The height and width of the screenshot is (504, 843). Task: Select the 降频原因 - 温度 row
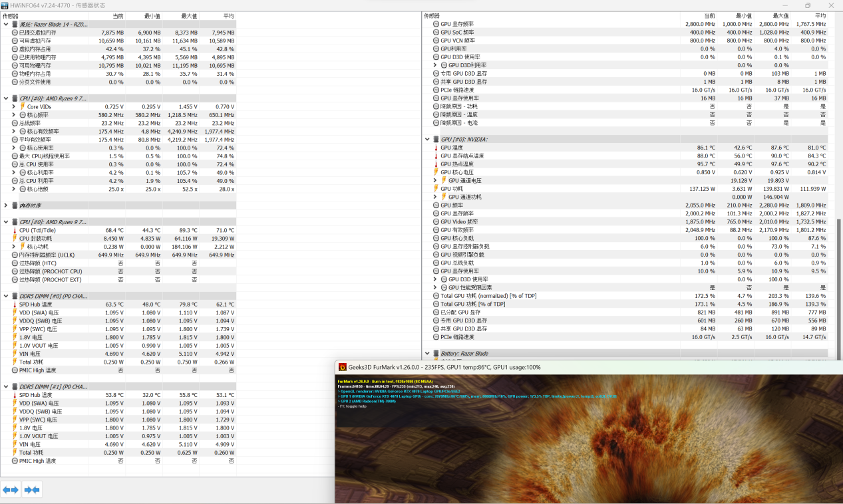[x=625, y=114]
